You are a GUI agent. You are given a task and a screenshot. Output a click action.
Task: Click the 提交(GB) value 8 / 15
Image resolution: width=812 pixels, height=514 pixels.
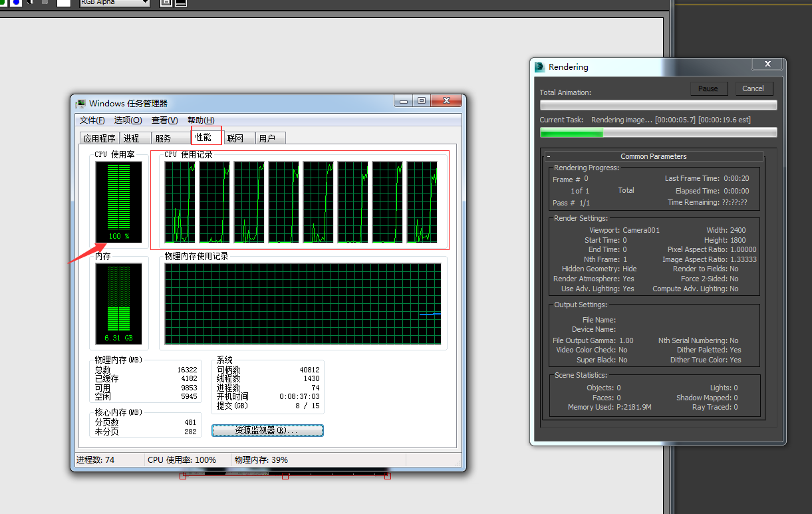pyautogui.click(x=308, y=406)
